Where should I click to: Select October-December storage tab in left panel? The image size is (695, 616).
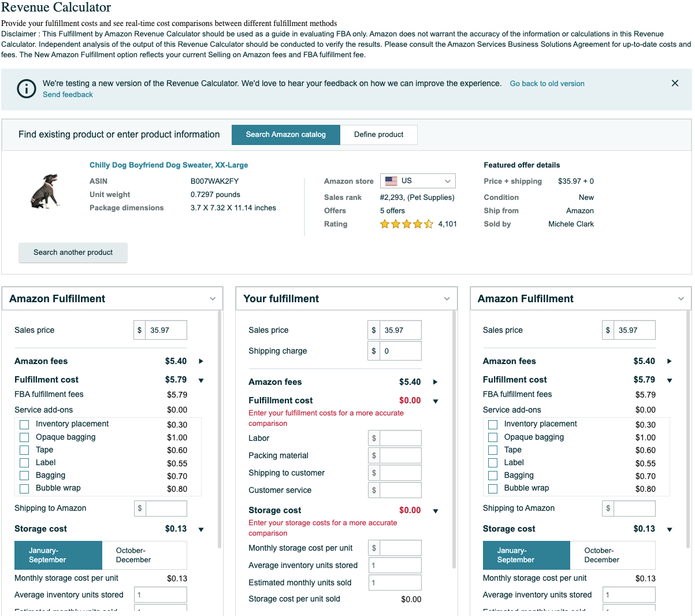click(x=144, y=555)
